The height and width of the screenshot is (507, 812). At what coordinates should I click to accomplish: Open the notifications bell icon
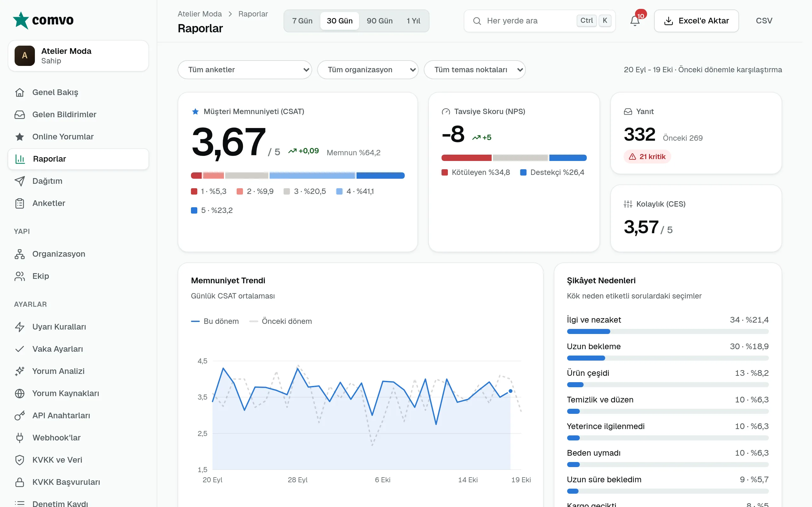[635, 21]
